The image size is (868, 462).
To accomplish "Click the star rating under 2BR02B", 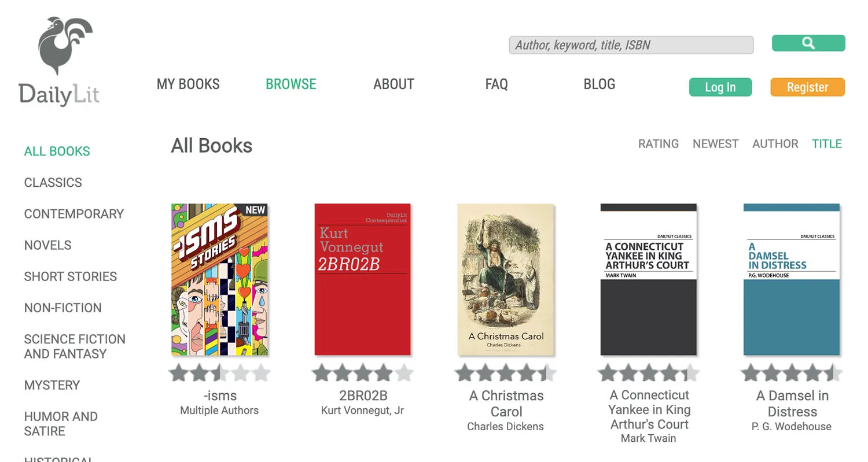I will (x=362, y=374).
